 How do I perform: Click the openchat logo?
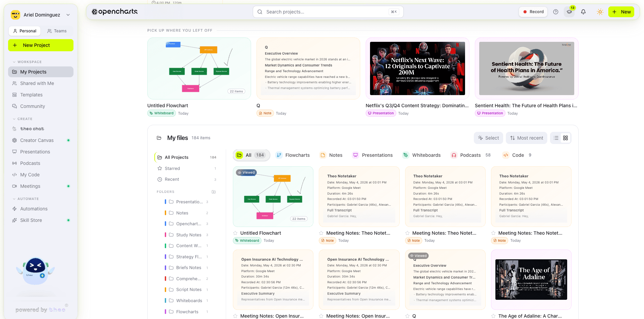pos(115,12)
